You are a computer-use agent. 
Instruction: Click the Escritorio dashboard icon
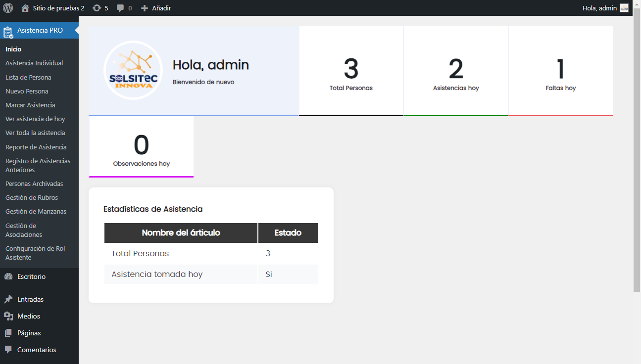[8, 277]
